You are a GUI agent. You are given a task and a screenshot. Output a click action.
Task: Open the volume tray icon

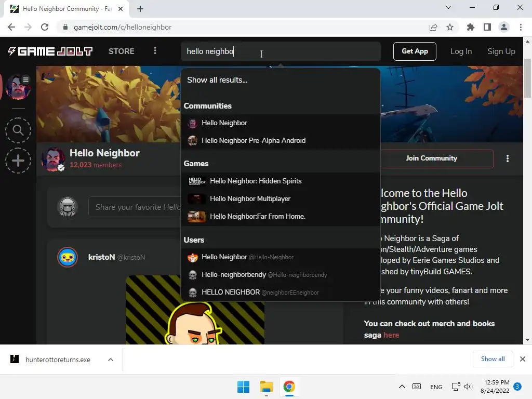[468, 387]
